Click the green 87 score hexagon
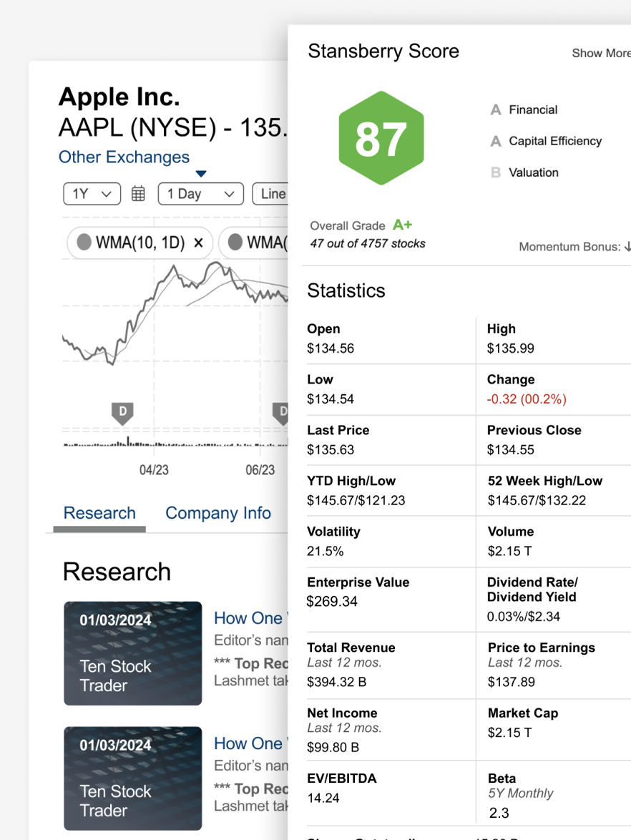The image size is (631, 840). click(x=381, y=138)
